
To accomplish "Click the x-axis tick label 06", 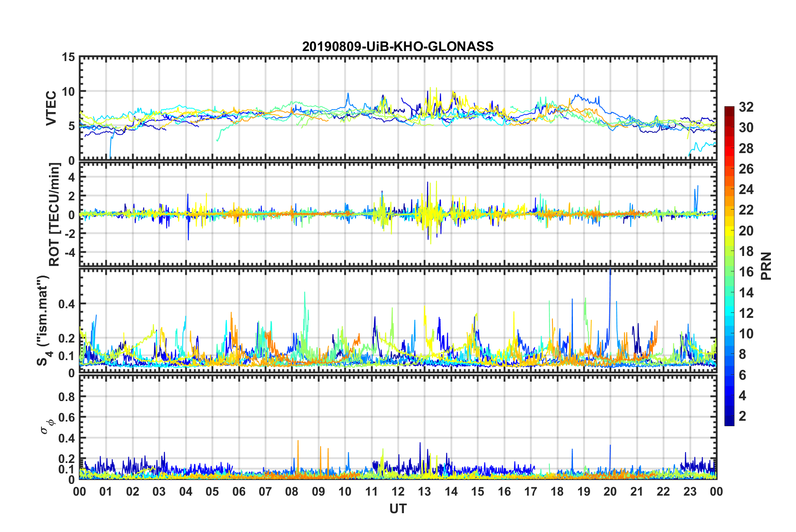I will (x=239, y=491).
